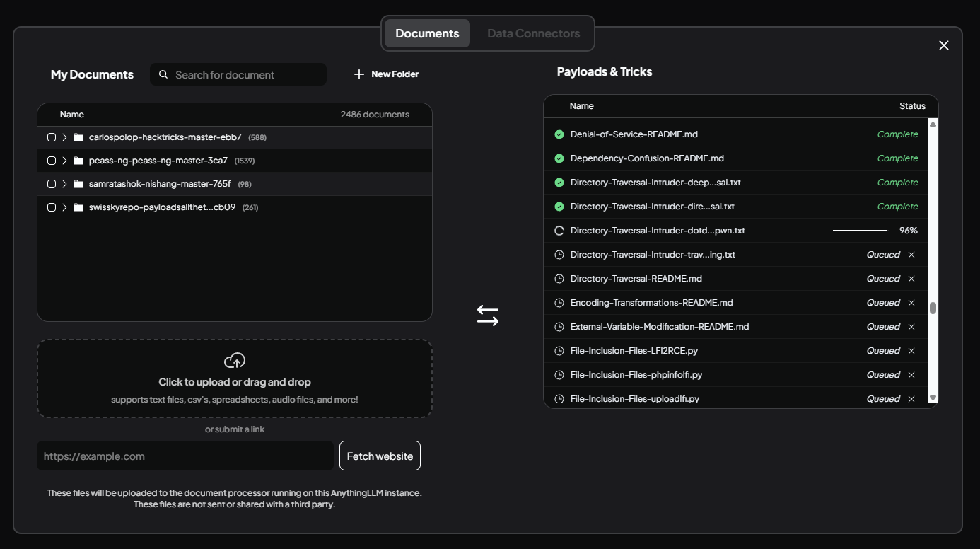Cancel queued File-Inclusion-Files-LFI2RCE.py with X
This screenshot has height=549, width=980.
(x=911, y=351)
